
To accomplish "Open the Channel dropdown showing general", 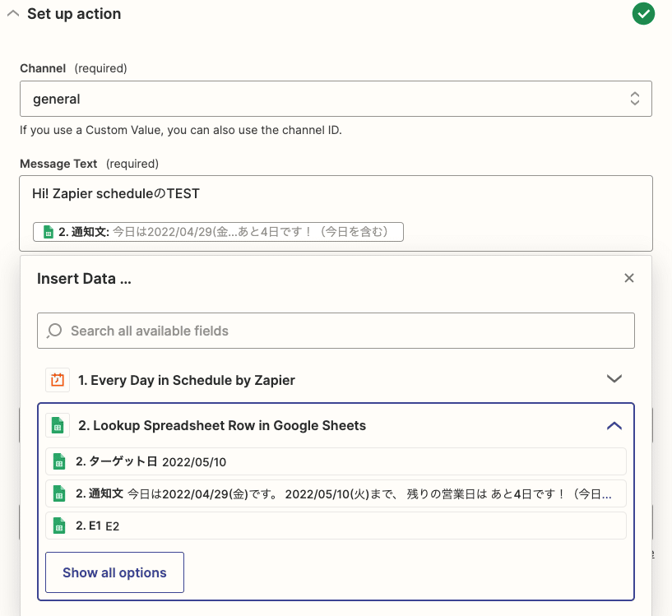I will 336,99.
